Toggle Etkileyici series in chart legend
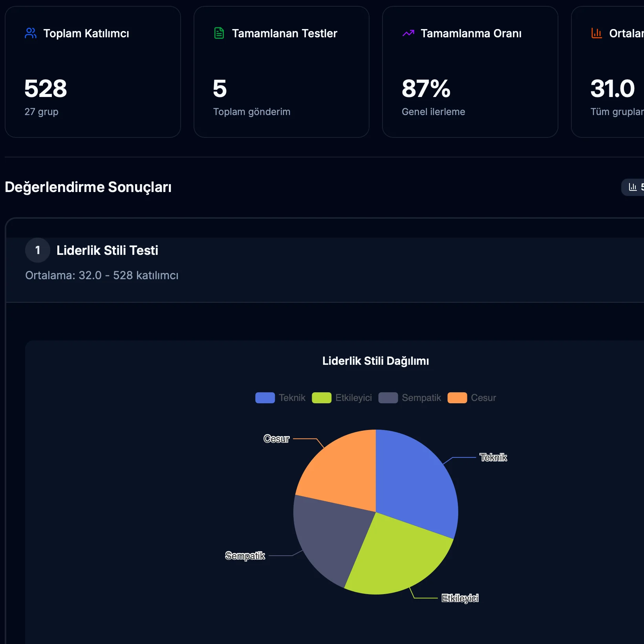 pos(353,398)
